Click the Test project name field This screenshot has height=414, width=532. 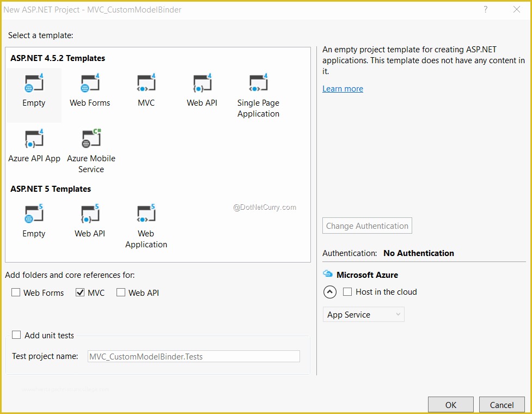point(194,356)
